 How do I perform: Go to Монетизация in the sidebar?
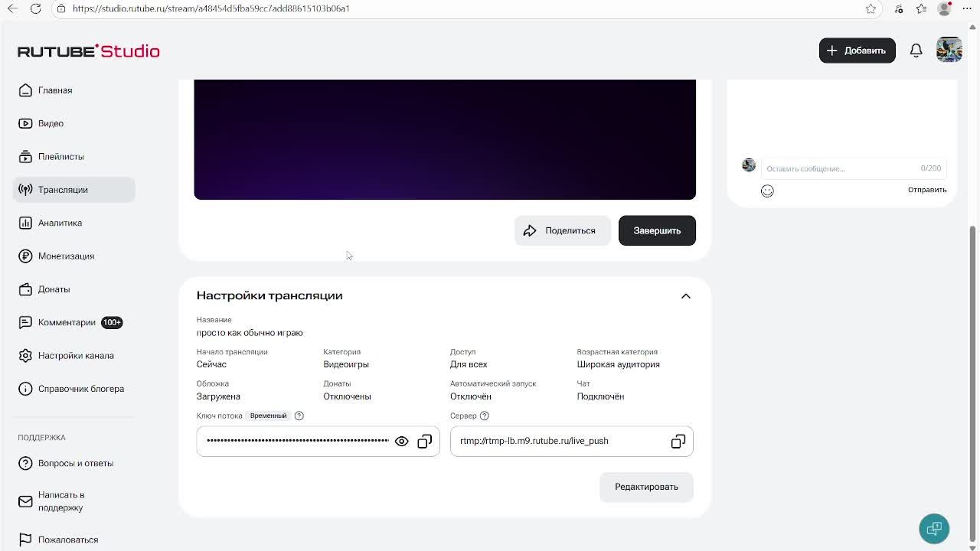tap(66, 256)
